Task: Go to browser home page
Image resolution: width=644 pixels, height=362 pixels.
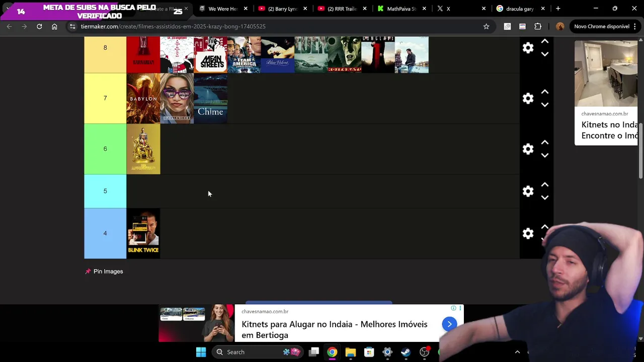Action: (x=54, y=26)
